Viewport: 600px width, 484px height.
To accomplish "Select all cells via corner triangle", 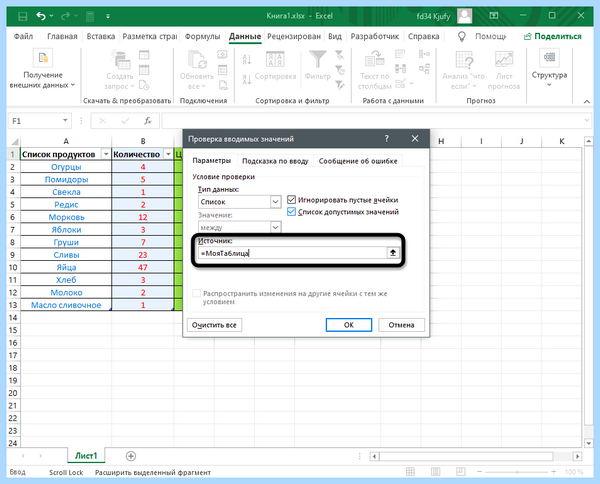I will (x=14, y=141).
